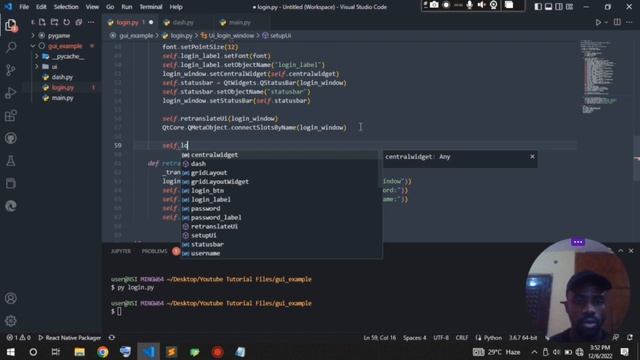The image size is (640, 360).
Task: Toggle the bottom panel visibility
Action: [x=549, y=7]
